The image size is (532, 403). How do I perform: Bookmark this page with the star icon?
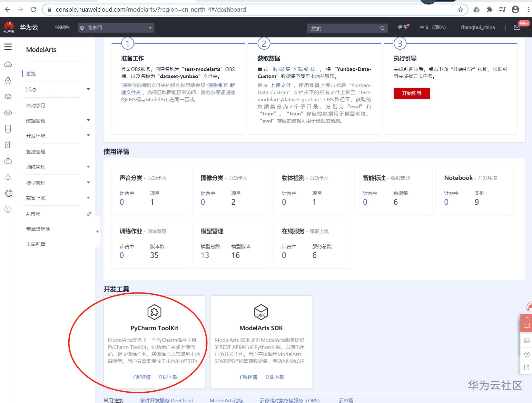point(460,10)
